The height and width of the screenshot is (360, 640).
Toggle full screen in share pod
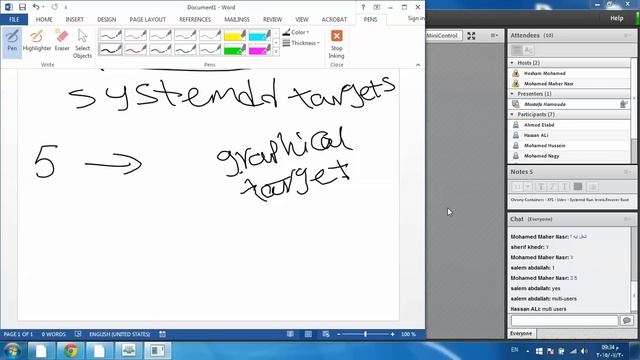point(471,36)
